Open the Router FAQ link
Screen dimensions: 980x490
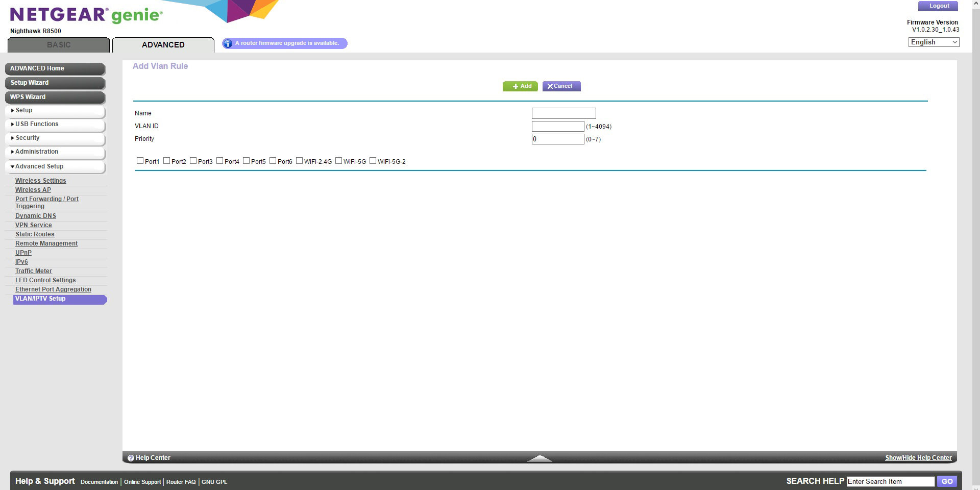(x=181, y=482)
